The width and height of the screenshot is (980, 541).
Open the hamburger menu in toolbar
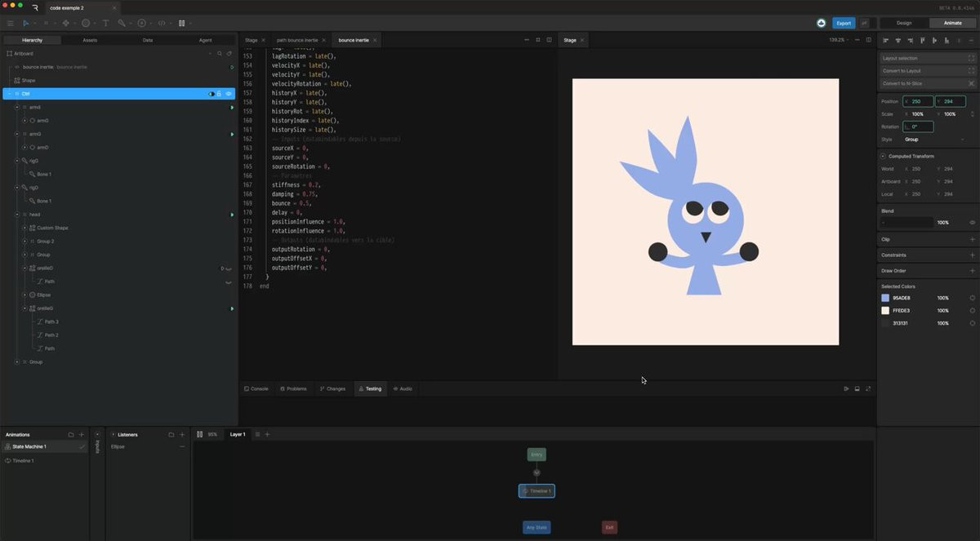point(10,23)
